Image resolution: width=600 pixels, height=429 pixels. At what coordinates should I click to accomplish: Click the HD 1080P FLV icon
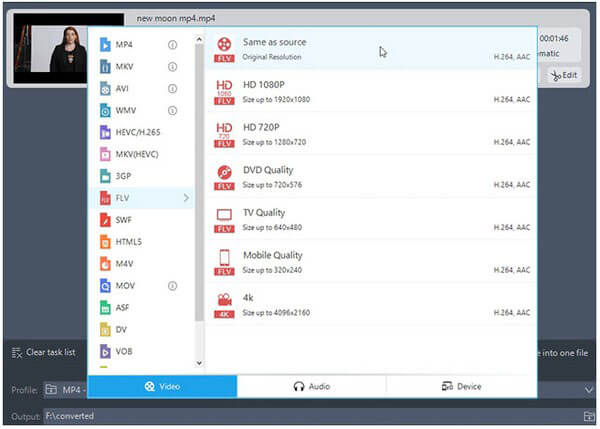click(224, 92)
